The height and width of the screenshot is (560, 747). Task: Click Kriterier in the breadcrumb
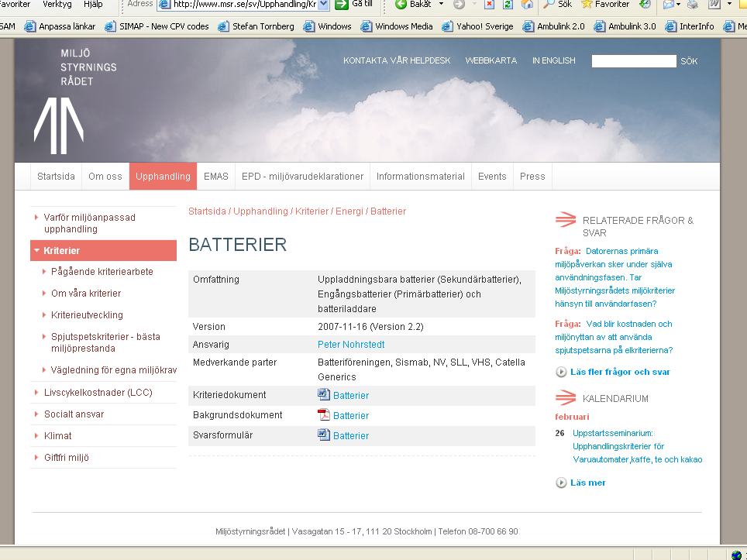(312, 211)
